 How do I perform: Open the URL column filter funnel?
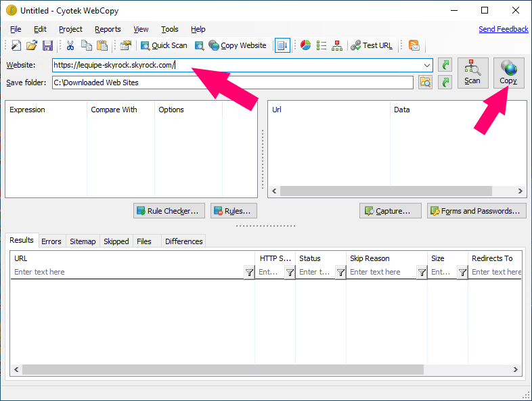249,273
